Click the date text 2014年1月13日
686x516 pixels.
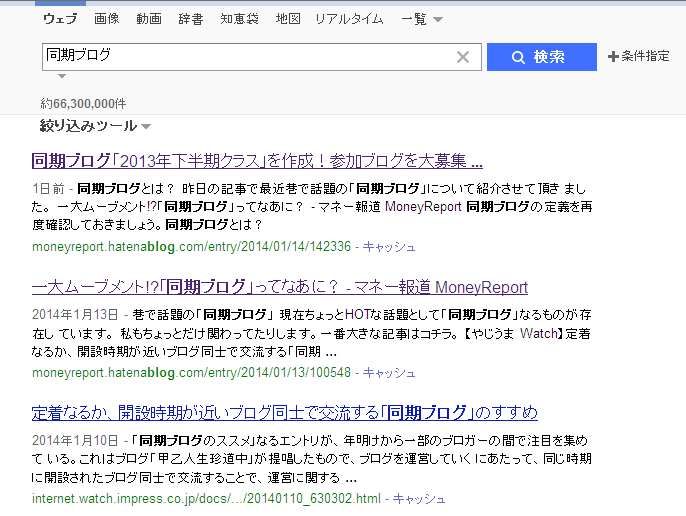[75, 315]
